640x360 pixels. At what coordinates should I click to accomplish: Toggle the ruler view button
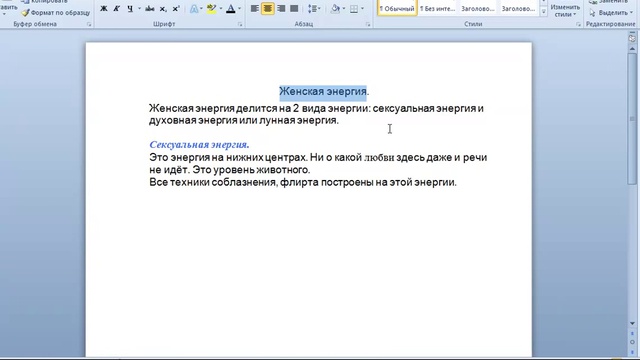632,38
